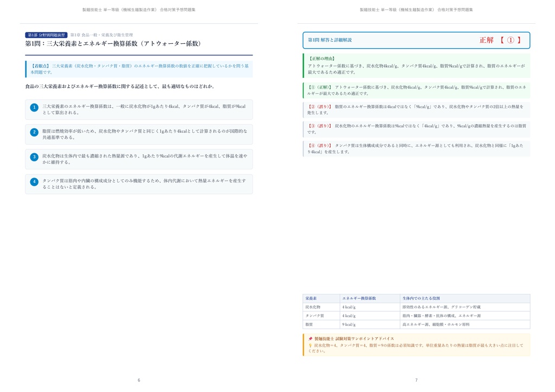Select option text starting '炭水化物は生体内で最も濃縮'
The width and height of the screenshot is (555, 392).
[x=145, y=159]
